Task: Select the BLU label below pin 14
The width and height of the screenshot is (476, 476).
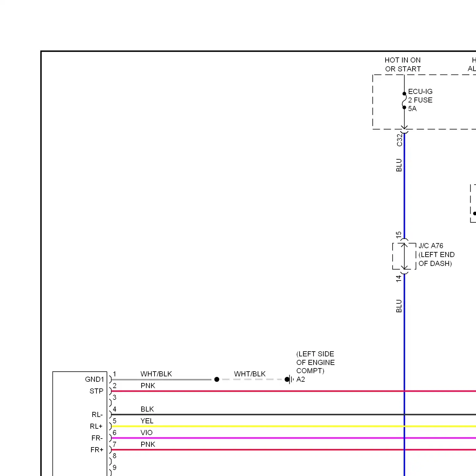Action: coord(399,306)
